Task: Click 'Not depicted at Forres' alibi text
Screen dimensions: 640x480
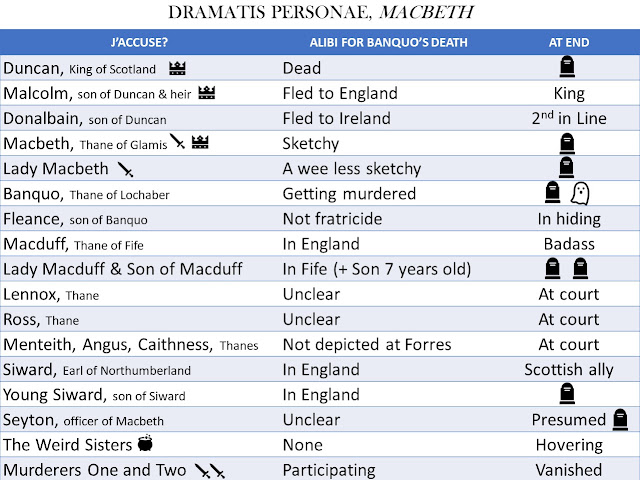Action: 367,344
